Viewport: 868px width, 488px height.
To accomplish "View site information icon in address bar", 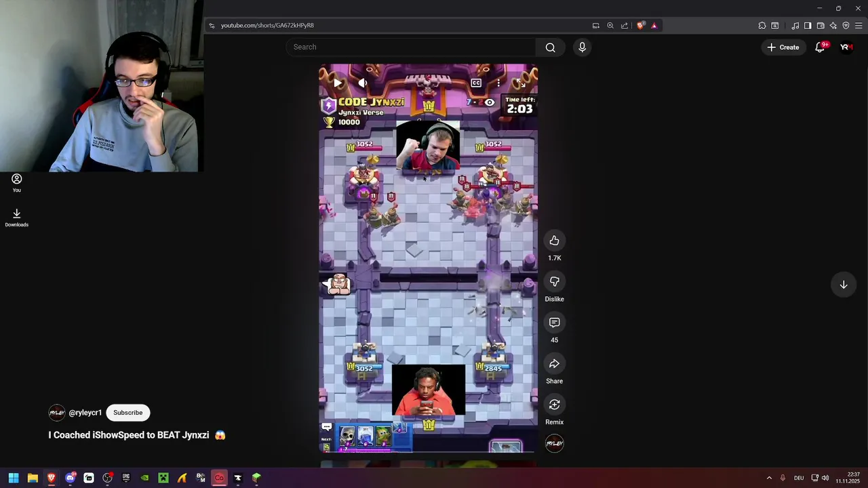I will tap(212, 25).
